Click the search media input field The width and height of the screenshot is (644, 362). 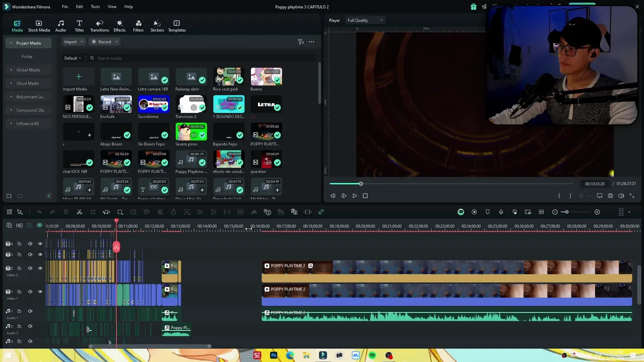pyautogui.click(x=201, y=58)
